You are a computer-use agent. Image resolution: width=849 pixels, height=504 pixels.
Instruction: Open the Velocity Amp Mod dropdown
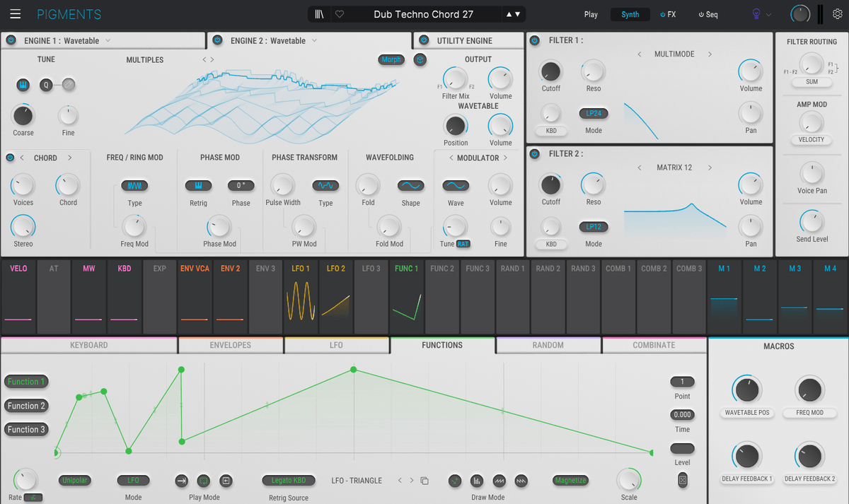[x=811, y=139]
